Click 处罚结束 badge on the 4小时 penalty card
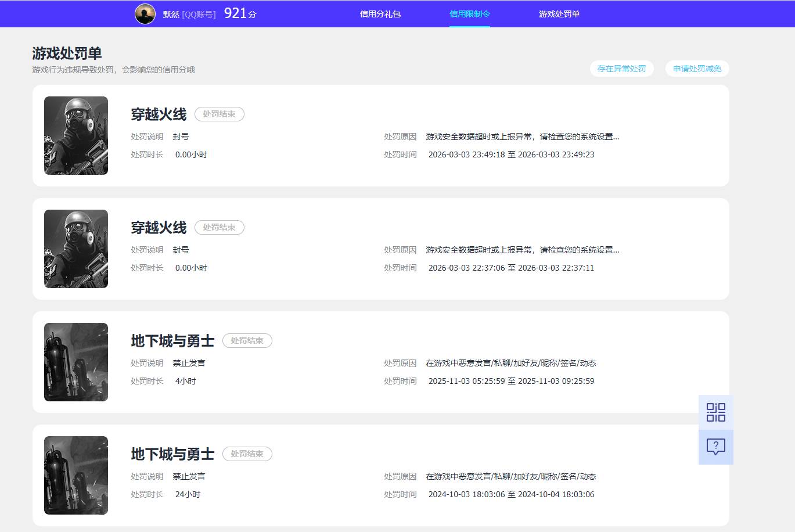Screen dimensions: 795x532 coord(247,341)
